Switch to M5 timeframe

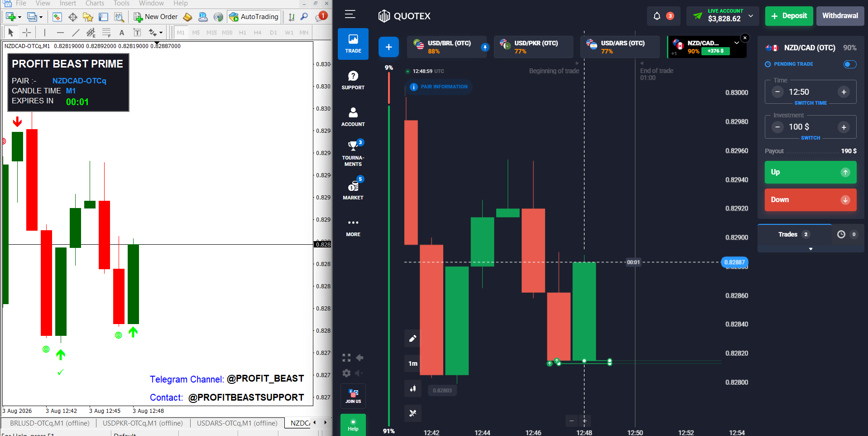pyautogui.click(x=196, y=33)
